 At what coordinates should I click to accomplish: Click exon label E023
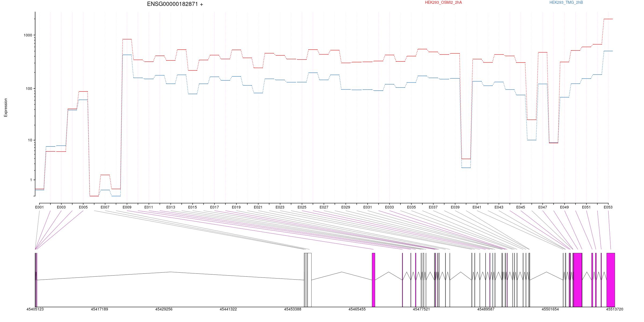(x=280, y=207)
